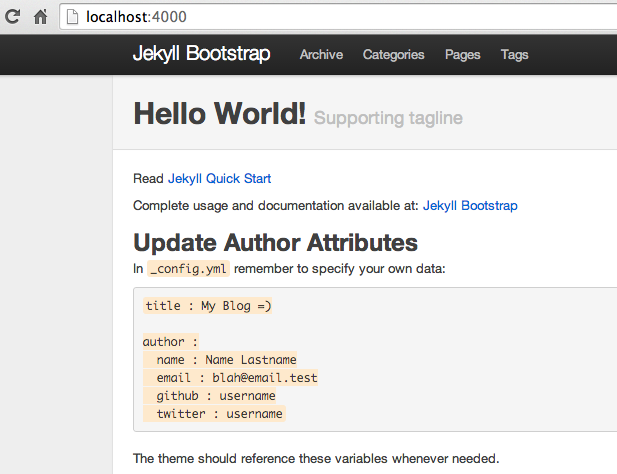Image resolution: width=617 pixels, height=474 pixels.
Task: Click the Supporting tagline text
Action: pyautogui.click(x=388, y=118)
